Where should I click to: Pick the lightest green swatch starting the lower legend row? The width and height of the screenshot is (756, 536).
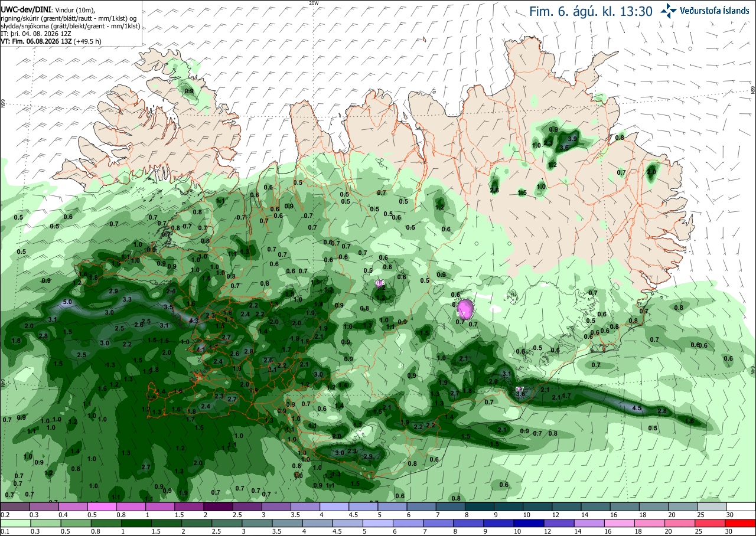tap(14, 523)
